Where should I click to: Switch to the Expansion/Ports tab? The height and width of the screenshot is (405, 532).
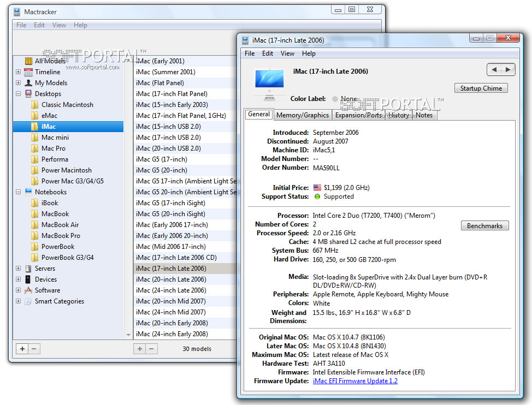coord(358,115)
